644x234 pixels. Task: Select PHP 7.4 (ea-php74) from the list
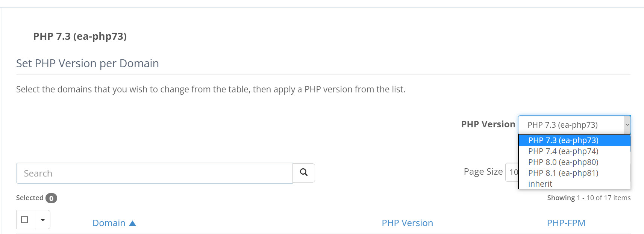point(563,151)
